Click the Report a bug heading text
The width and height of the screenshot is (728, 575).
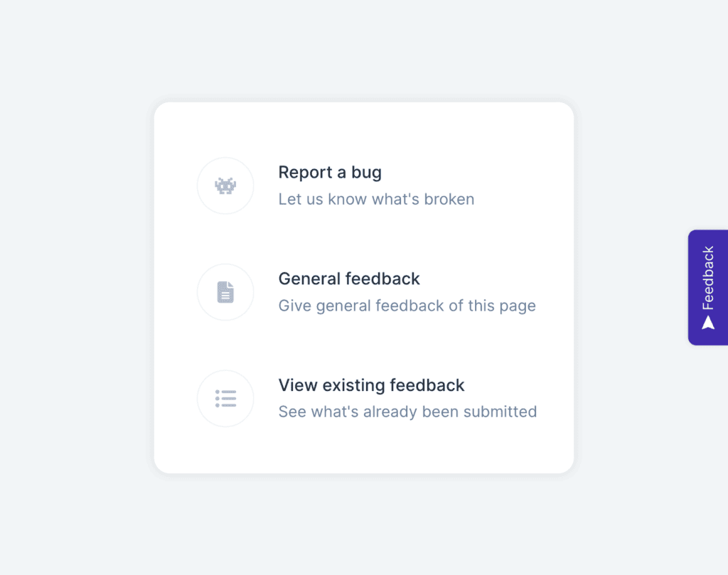coord(329,173)
